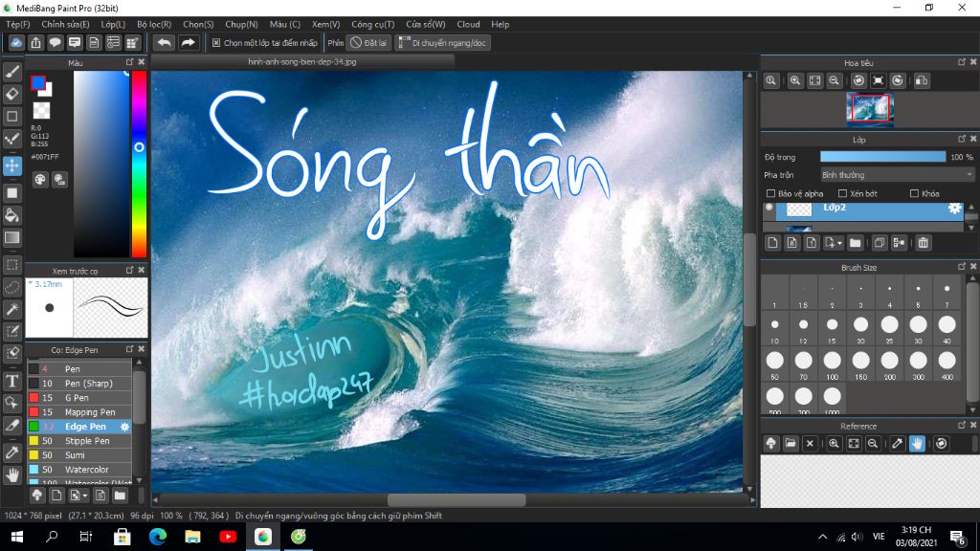This screenshot has width=980, height=551.
Task: Undock the Lớp layer panel
Action: (x=961, y=140)
